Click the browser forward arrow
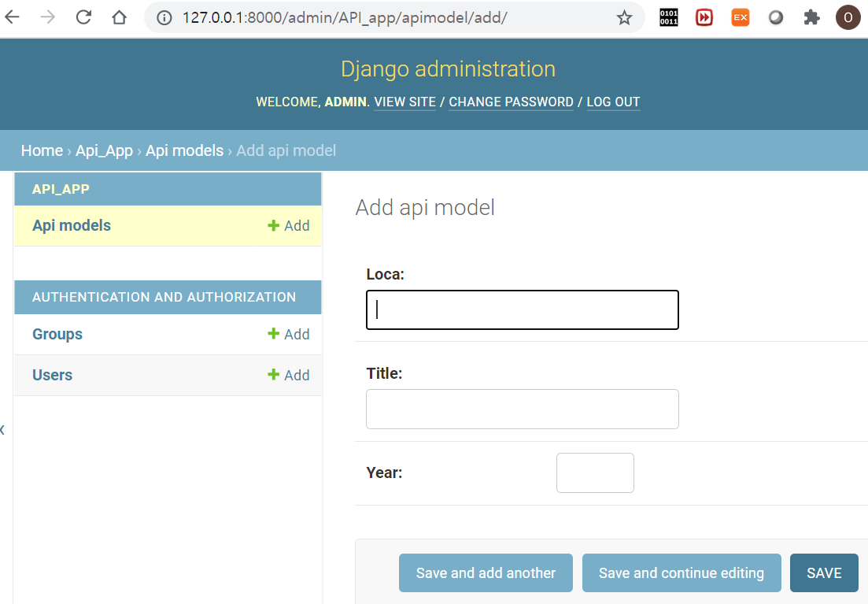 point(47,17)
